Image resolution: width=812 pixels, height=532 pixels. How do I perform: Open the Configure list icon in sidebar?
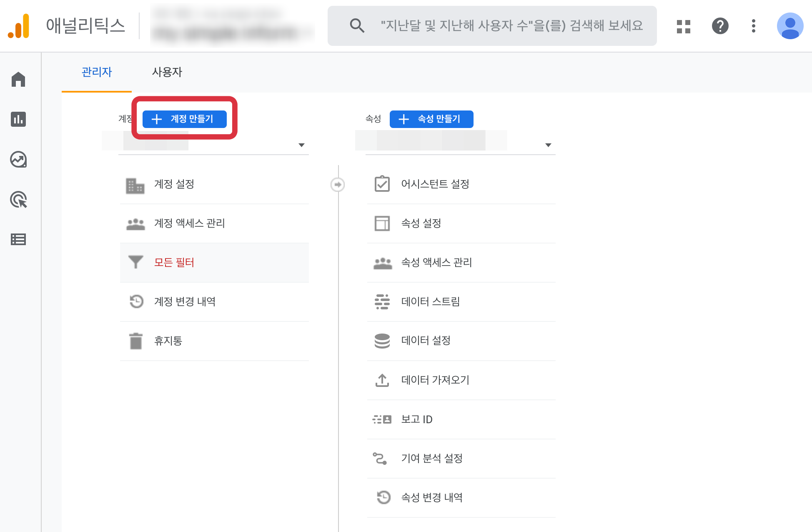coord(18,239)
